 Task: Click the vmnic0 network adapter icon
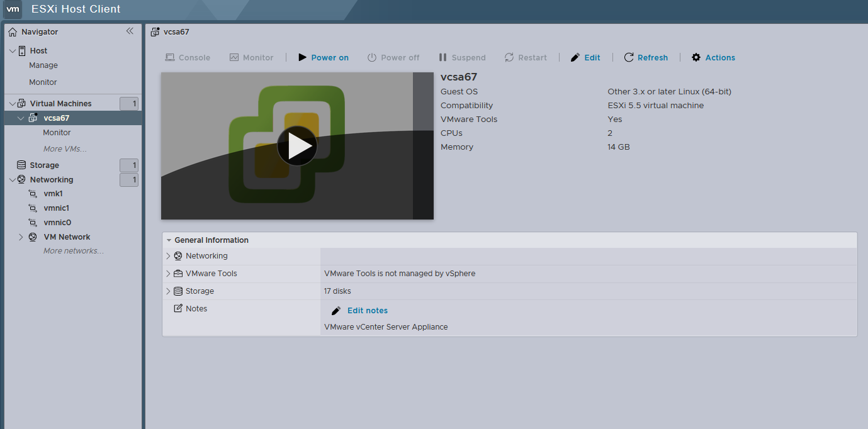(x=33, y=223)
